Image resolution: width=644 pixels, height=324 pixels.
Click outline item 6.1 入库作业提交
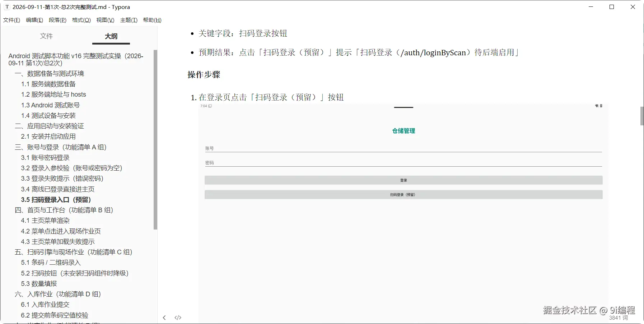(x=45, y=304)
